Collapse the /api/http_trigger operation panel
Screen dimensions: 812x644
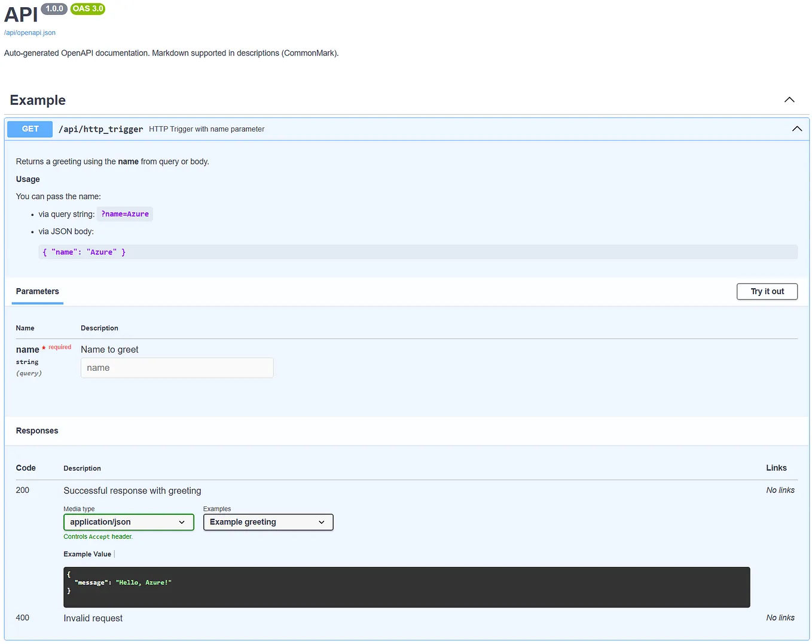click(x=797, y=129)
